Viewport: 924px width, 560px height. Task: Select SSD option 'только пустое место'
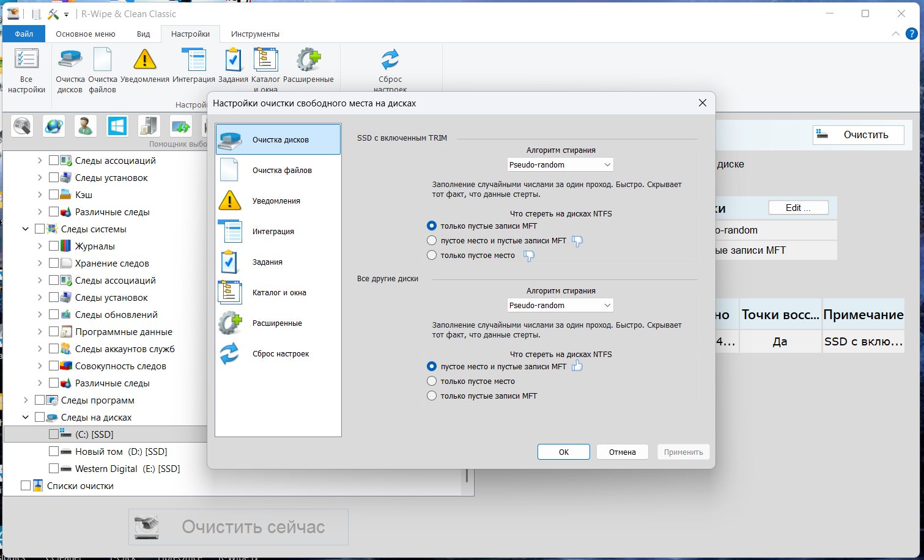tap(432, 256)
